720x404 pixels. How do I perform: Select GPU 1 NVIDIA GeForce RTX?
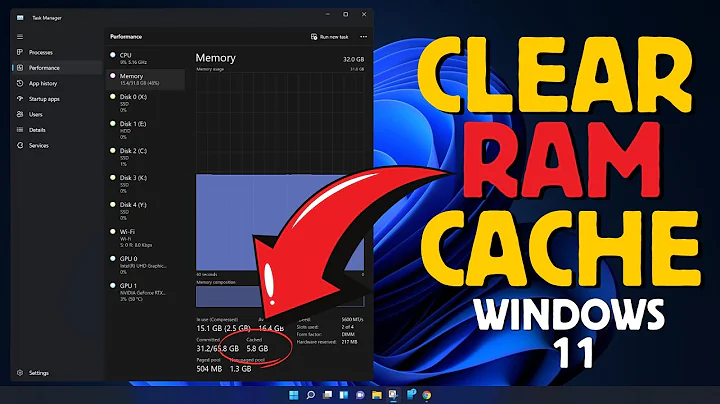coord(145,292)
